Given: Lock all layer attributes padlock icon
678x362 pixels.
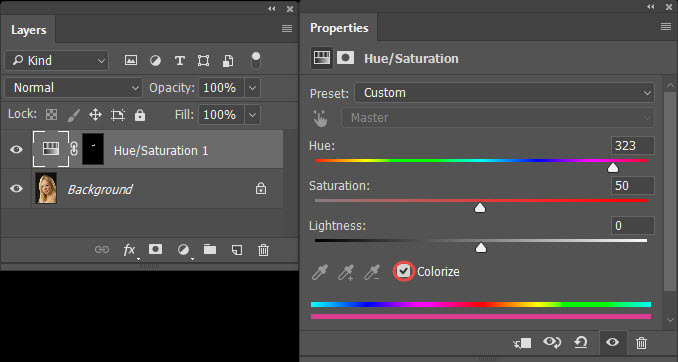Looking at the screenshot, I should coord(140,115).
